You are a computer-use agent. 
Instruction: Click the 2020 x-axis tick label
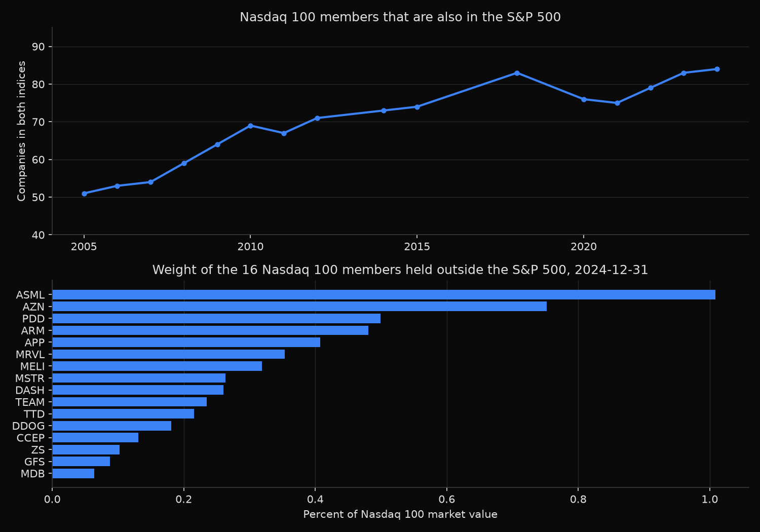pyautogui.click(x=584, y=247)
